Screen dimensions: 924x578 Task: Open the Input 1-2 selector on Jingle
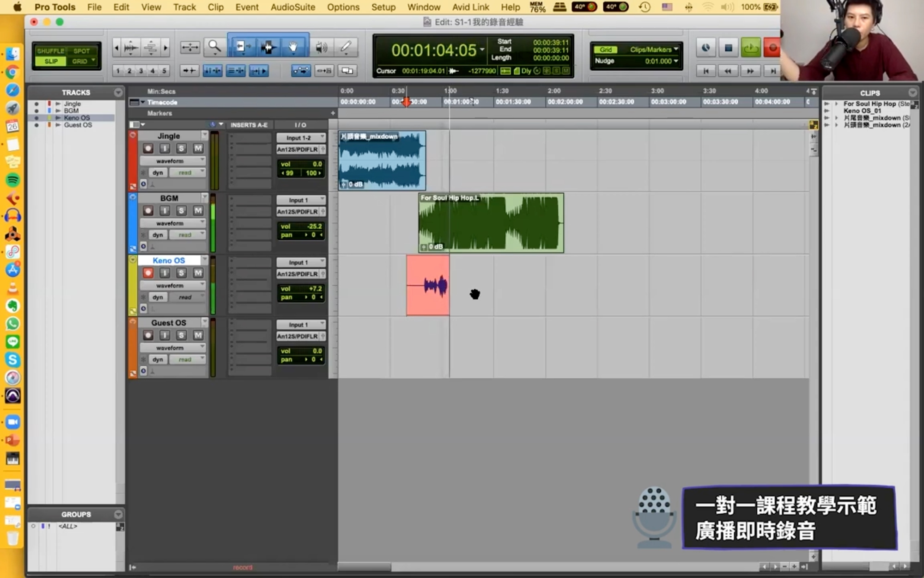point(301,138)
